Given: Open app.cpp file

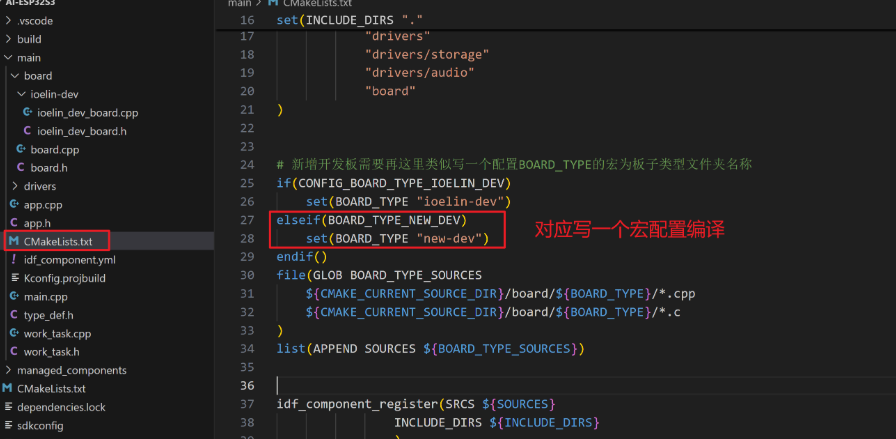Looking at the screenshot, I should 43,205.
